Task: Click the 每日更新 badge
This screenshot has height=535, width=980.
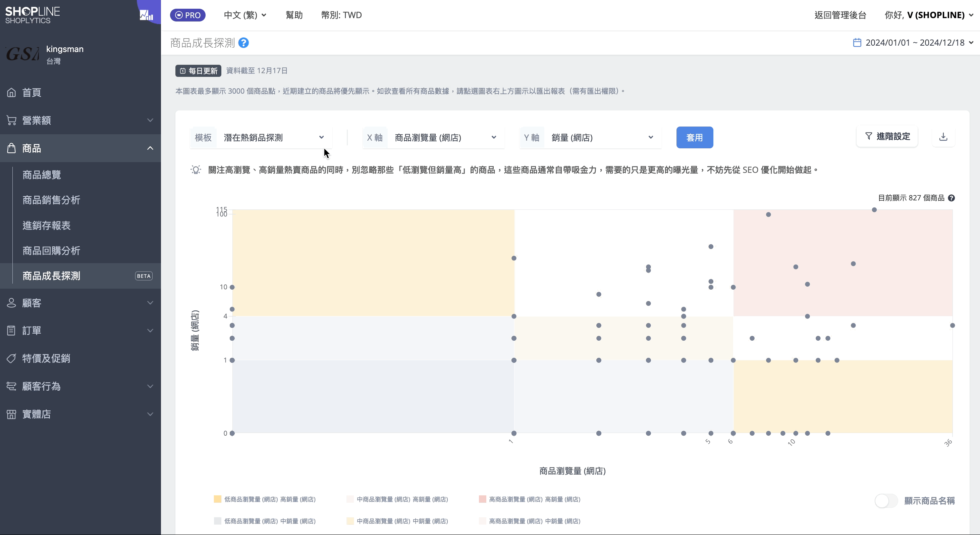Action: (198, 71)
